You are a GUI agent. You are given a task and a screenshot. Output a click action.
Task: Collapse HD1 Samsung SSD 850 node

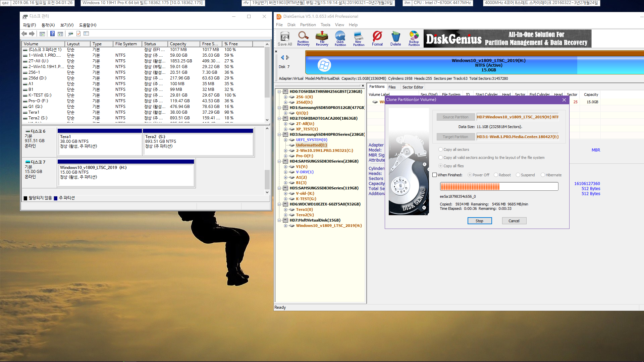(x=279, y=108)
